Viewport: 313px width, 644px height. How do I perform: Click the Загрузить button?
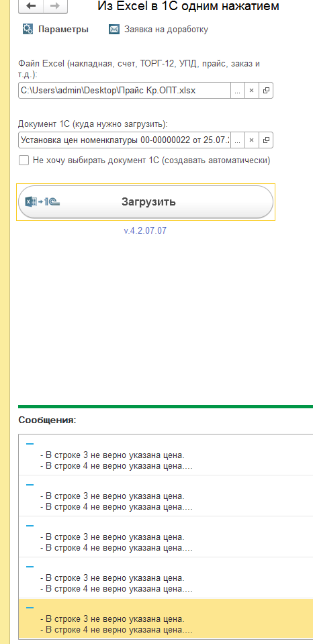(x=146, y=201)
